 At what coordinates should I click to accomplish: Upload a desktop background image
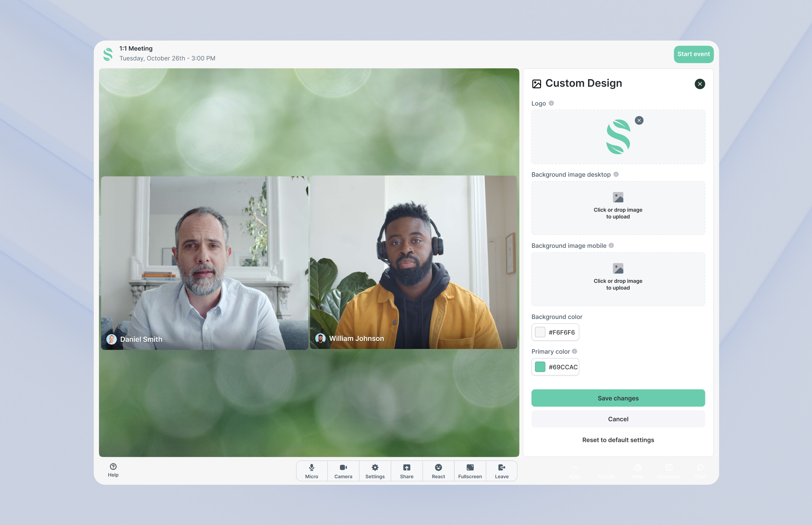pos(618,208)
